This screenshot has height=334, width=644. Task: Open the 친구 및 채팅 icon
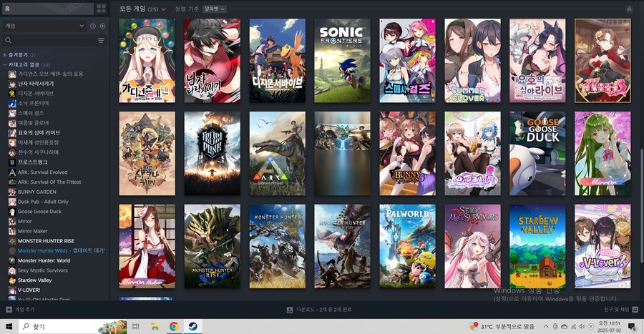[x=635, y=310]
